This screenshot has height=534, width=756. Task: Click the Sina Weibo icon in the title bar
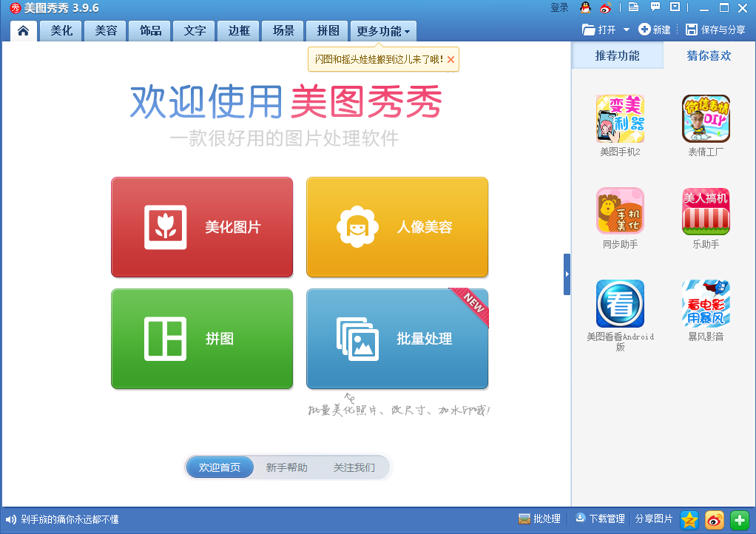click(605, 7)
